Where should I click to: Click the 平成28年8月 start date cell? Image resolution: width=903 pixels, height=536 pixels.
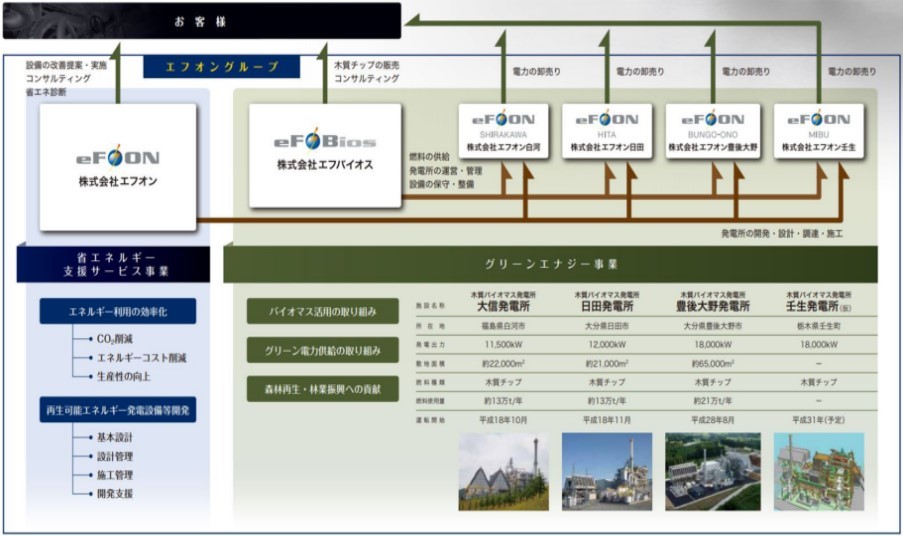pyautogui.click(x=712, y=420)
